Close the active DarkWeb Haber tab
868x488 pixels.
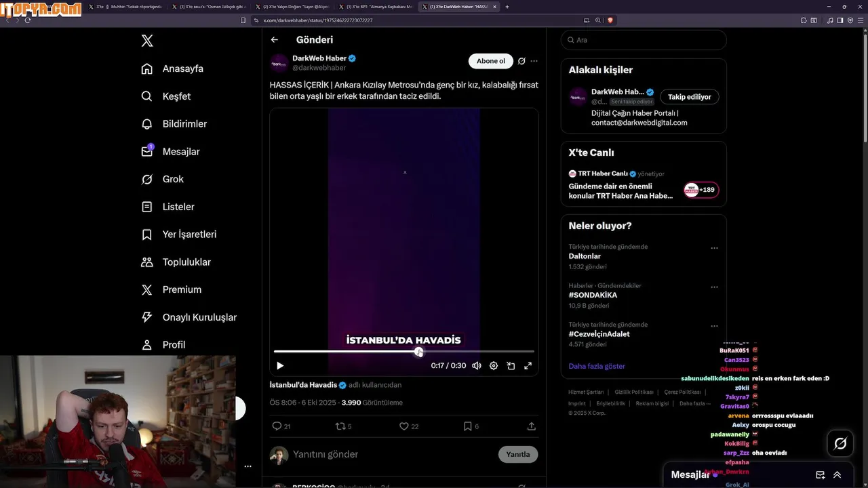(494, 7)
